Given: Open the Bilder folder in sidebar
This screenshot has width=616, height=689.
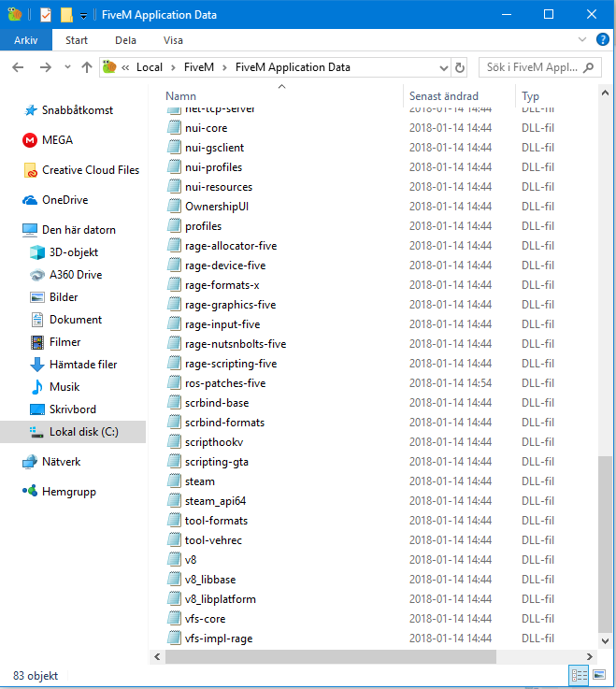Looking at the screenshot, I should pyautogui.click(x=64, y=296).
